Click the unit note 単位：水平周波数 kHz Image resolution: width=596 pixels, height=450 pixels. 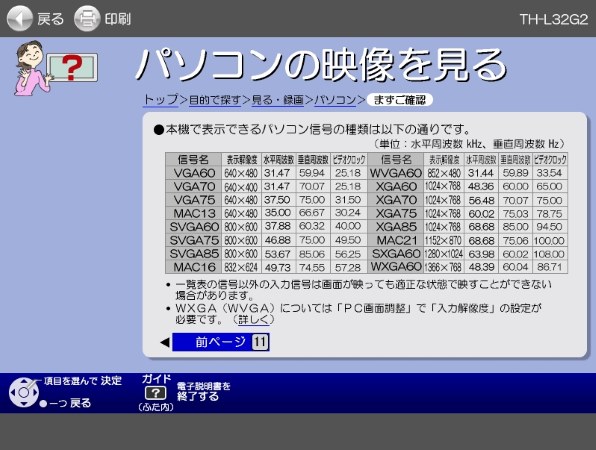(x=470, y=144)
